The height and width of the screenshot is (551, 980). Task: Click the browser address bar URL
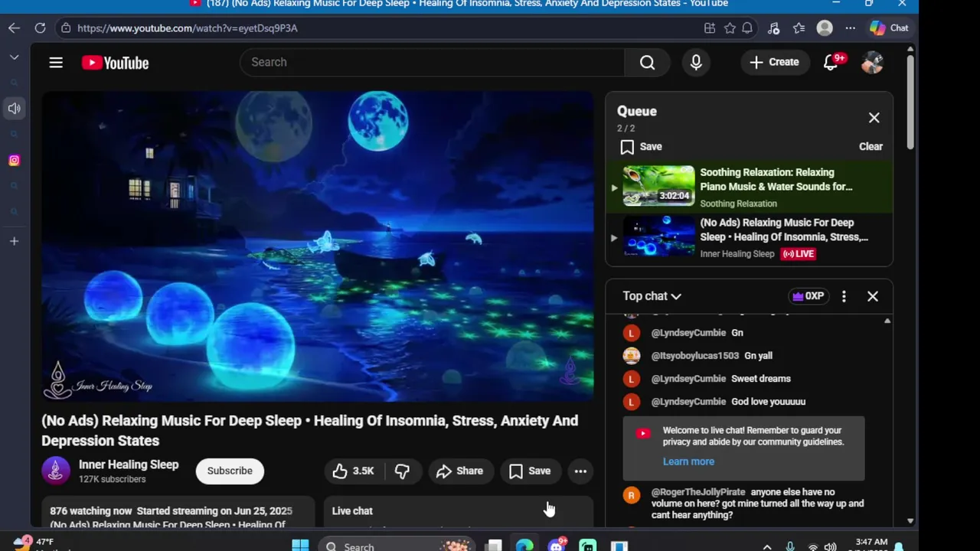[188, 28]
